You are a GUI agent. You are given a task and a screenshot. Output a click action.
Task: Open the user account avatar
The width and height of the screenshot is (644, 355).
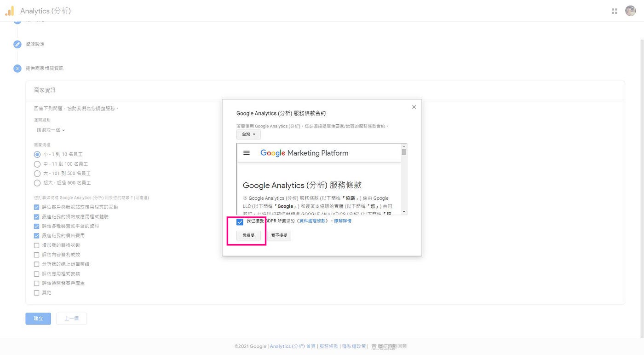(630, 11)
